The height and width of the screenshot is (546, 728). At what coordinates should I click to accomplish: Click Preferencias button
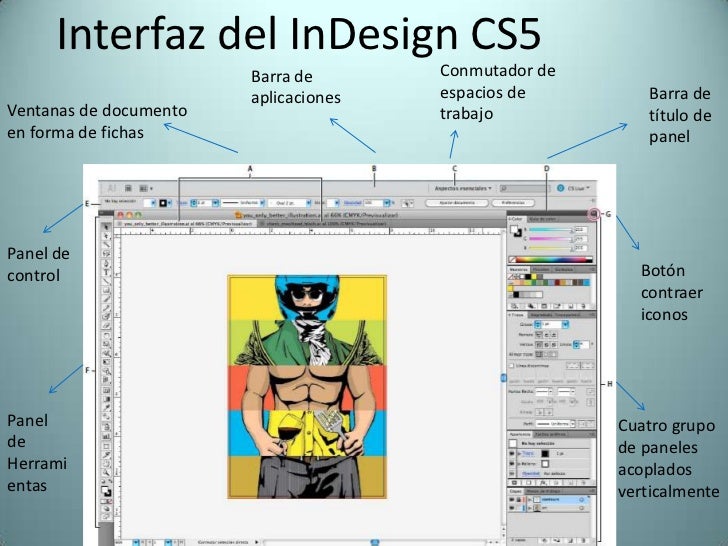click(513, 203)
